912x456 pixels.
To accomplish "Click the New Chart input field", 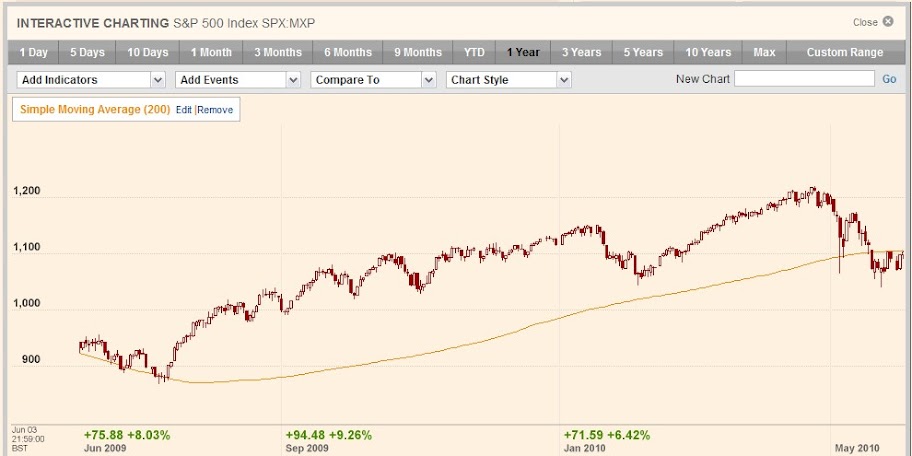I will pyautogui.click(x=804, y=80).
